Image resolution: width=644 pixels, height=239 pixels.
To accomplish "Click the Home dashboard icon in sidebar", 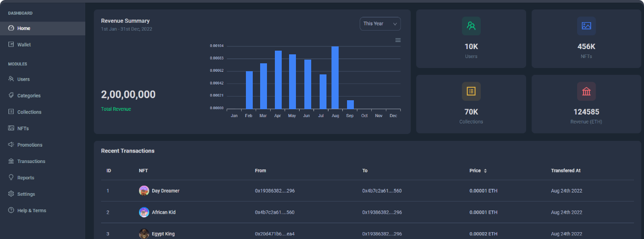I will point(11,28).
